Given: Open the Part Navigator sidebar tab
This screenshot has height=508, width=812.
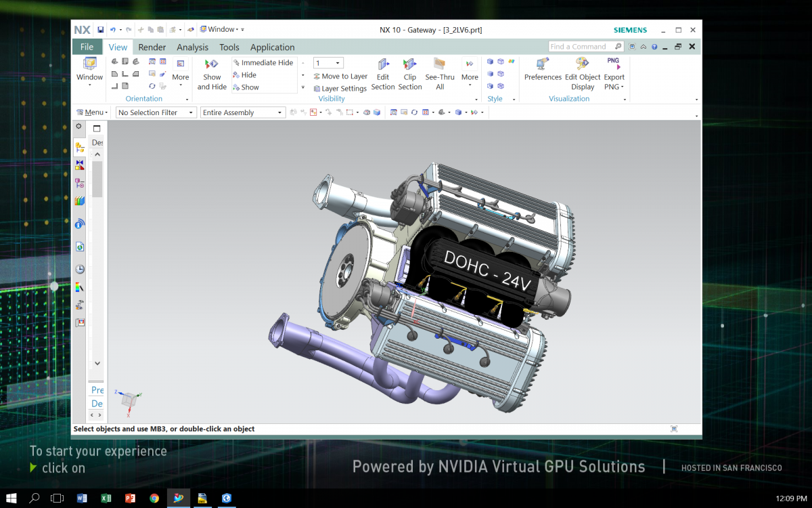Looking at the screenshot, I should (80, 184).
